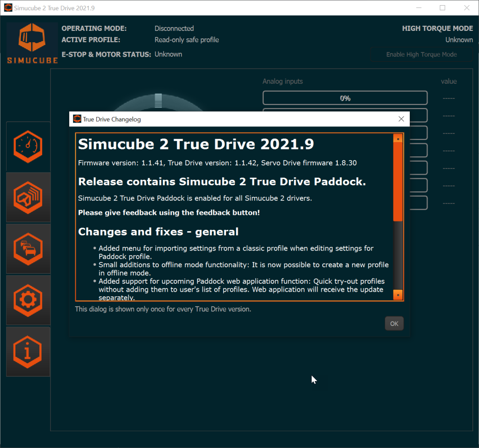
Task: Click the 0% analog input bar
Action: click(345, 98)
